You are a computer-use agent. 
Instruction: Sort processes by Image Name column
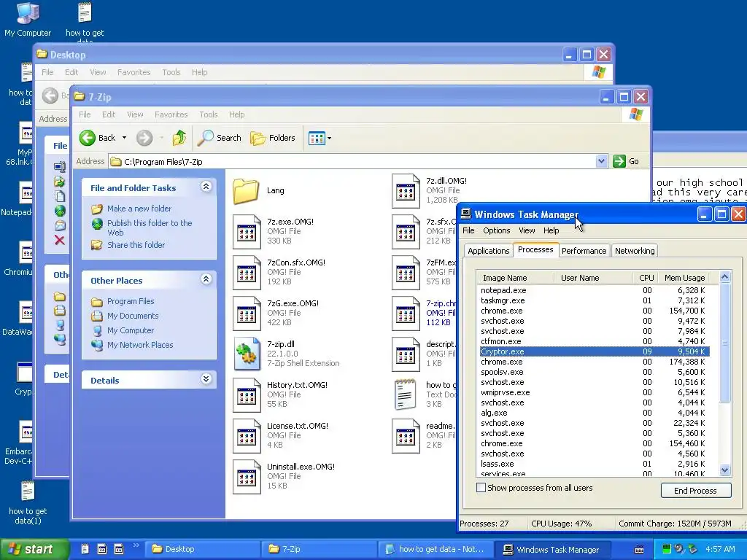click(x=516, y=278)
